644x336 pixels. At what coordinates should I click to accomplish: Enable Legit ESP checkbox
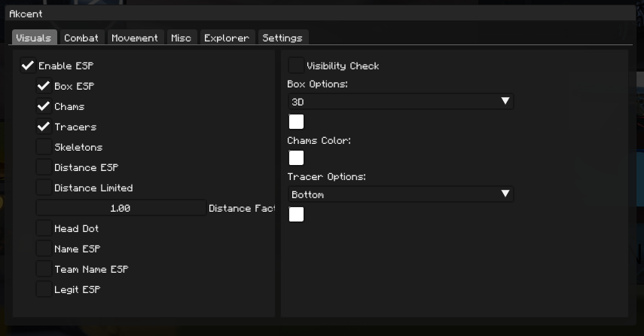click(x=44, y=289)
